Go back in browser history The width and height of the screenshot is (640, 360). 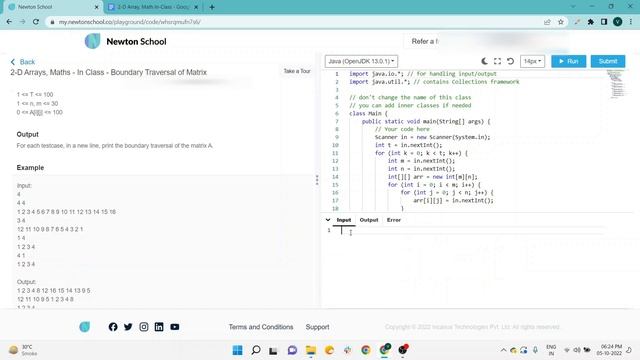(9, 22)
